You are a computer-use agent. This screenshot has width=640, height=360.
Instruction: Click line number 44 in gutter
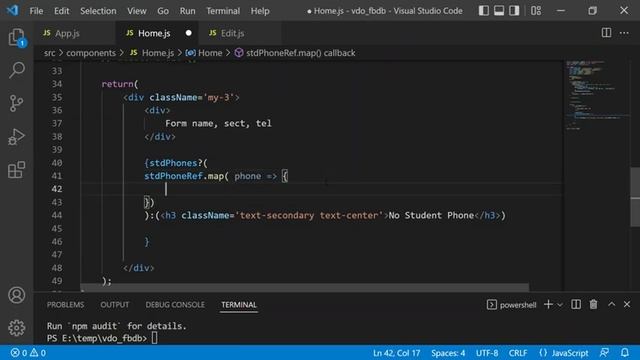pos(57,215)
